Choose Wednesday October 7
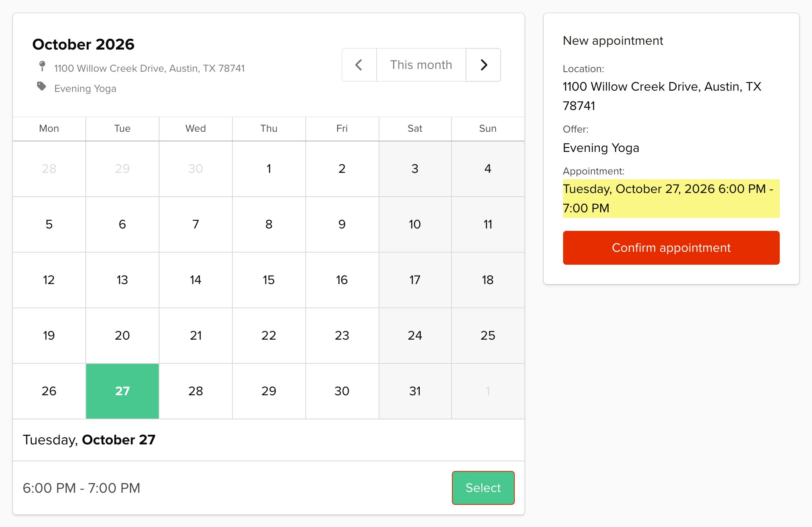The height and width of the screenshot is (527, 812). tap(196, 224)
